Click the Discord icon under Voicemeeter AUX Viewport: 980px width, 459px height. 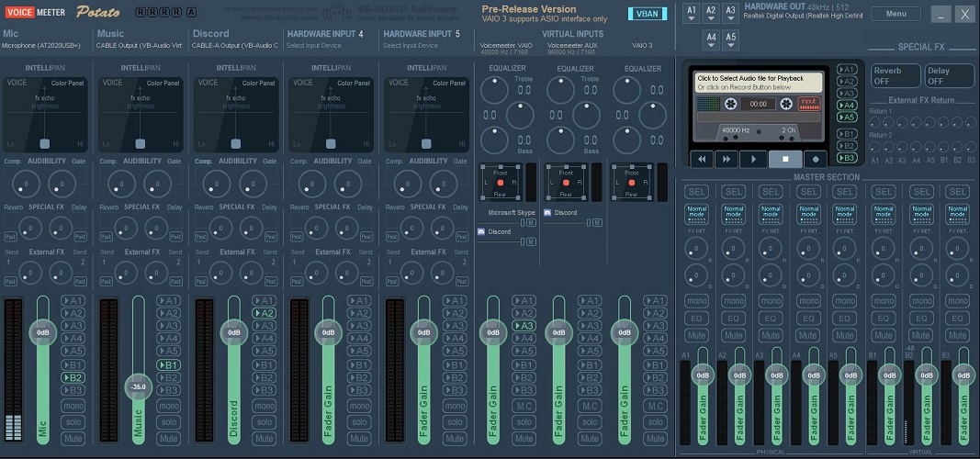click(x=547, y=212)
